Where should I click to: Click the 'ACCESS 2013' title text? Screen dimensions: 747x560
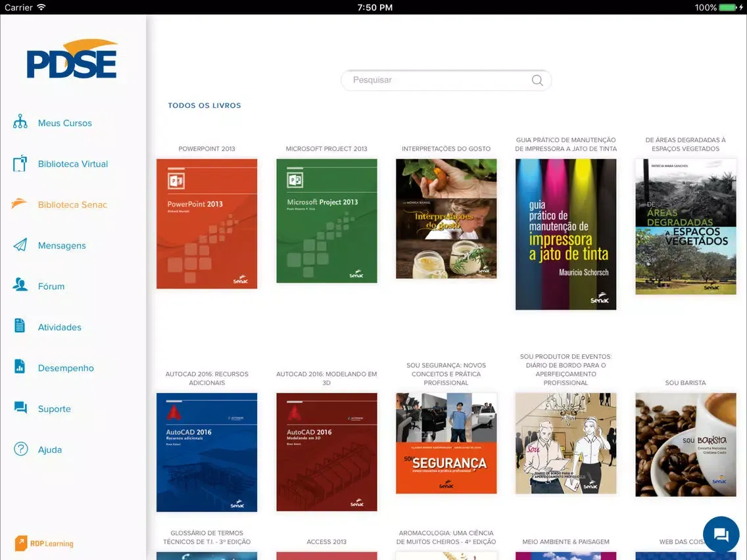click(x=326, y=542)
